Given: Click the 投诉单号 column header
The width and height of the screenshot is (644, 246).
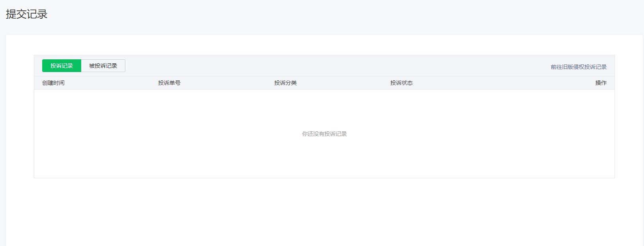Looking at the screenshot, I should pyautogui.click(x=169, y=83).
